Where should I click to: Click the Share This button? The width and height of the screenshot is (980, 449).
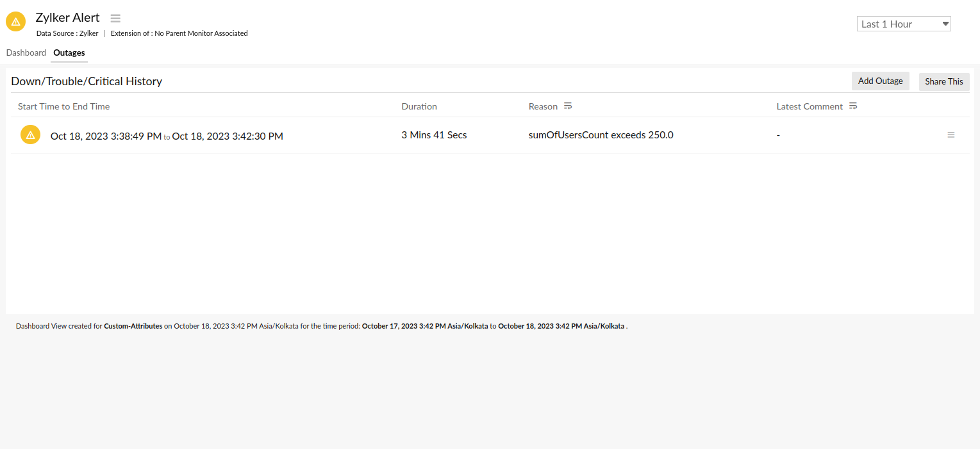point(943,81)
